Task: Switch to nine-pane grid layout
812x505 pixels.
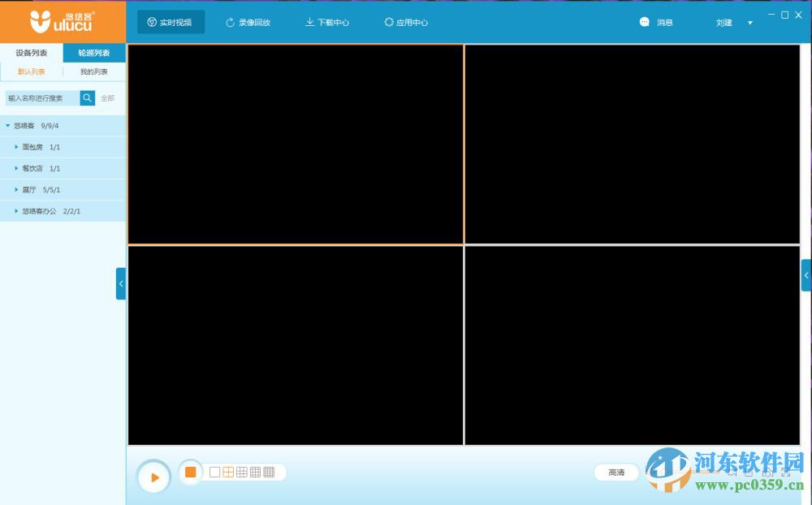Action: pyautogui.click(x=241, y=472)
